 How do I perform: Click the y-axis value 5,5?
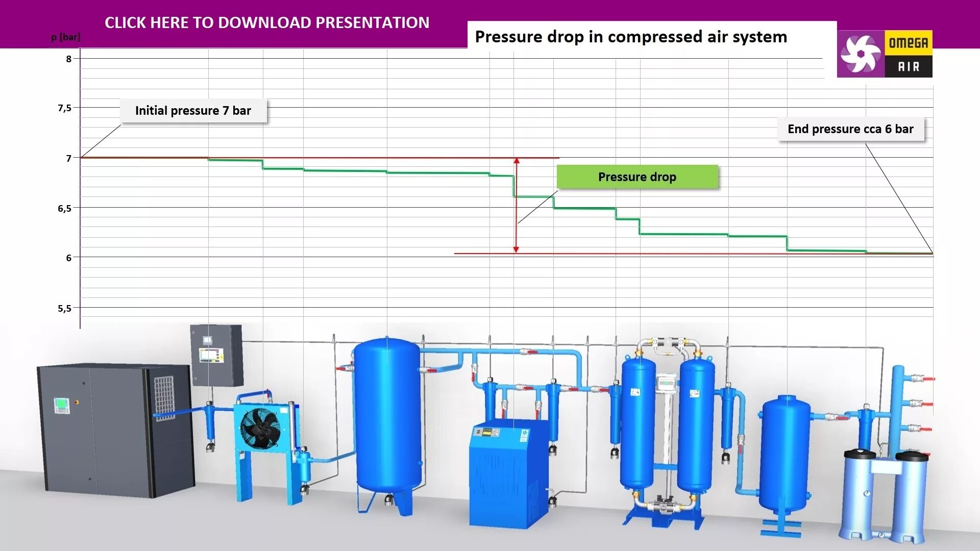[64, 308]
